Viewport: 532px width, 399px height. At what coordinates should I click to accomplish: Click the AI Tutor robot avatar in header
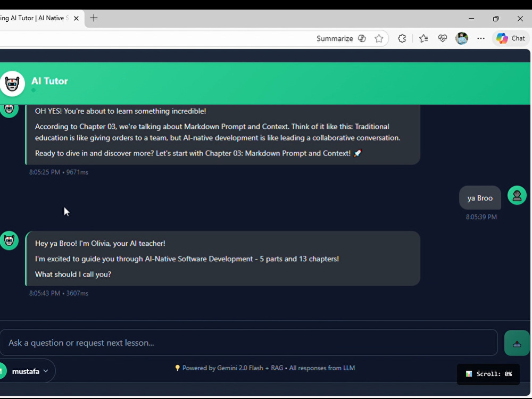[x=12, y=84]
